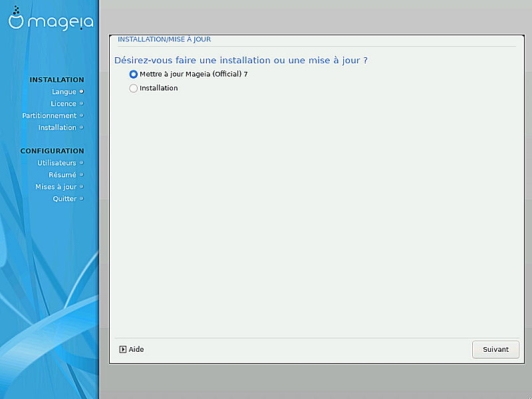Expand the Aide disclosure triangle
This screenshot has width=532, height=399.
tap(123, 349)
